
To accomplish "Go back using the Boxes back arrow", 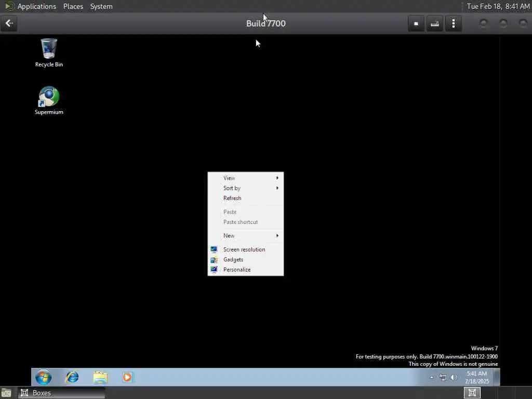I will coord(9,23).
